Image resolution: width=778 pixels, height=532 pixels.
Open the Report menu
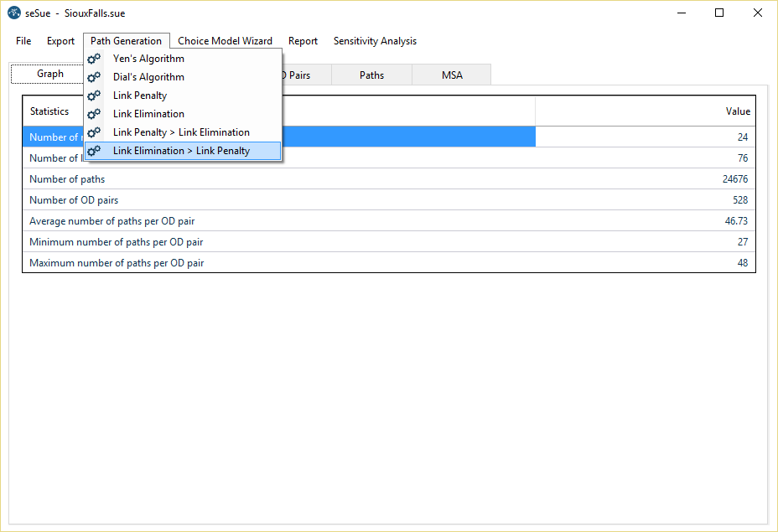click(303, 41)
